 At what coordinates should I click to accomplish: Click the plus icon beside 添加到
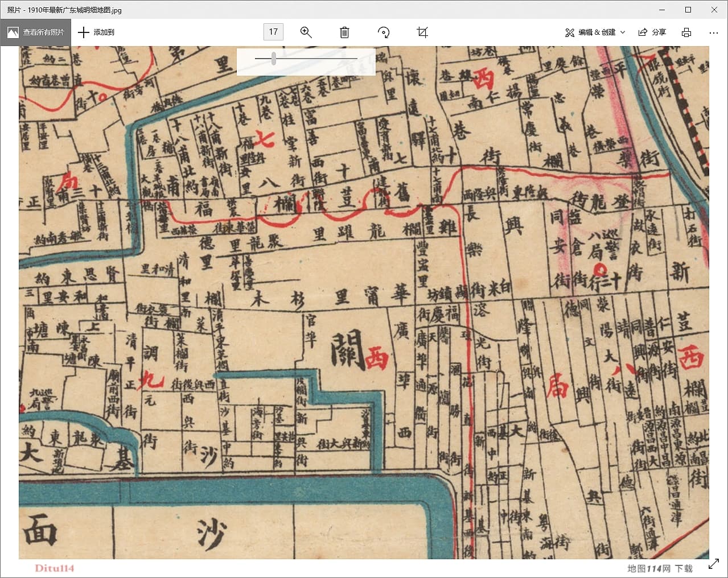pos(83,32)
